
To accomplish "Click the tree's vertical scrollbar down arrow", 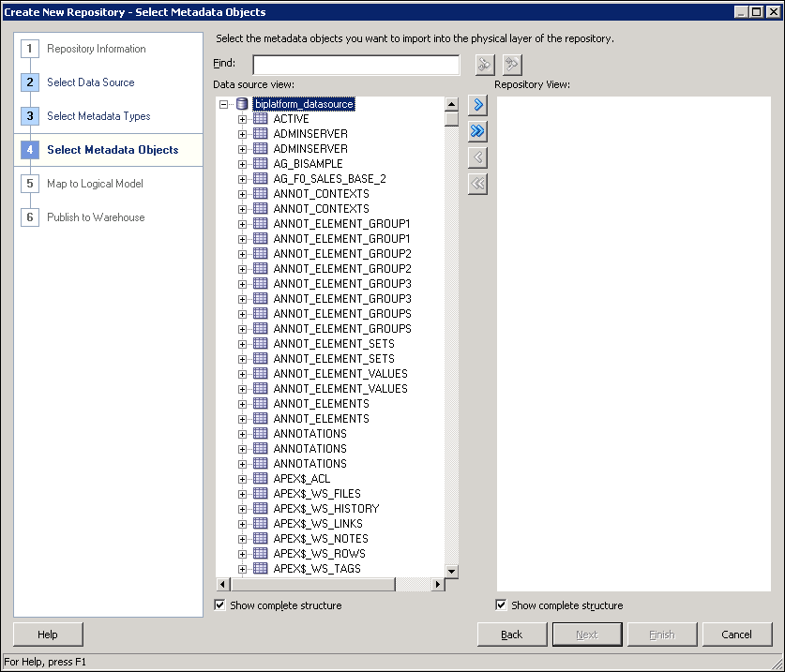I will 451,571.
